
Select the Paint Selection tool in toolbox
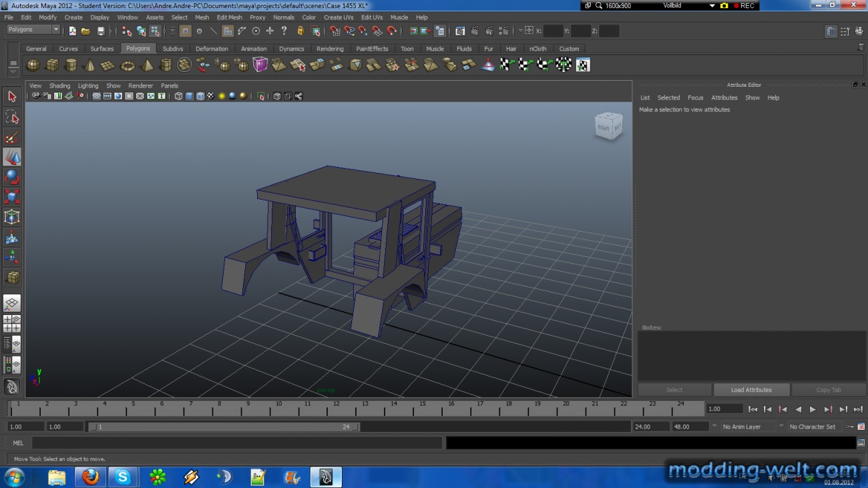pos(12,137)
